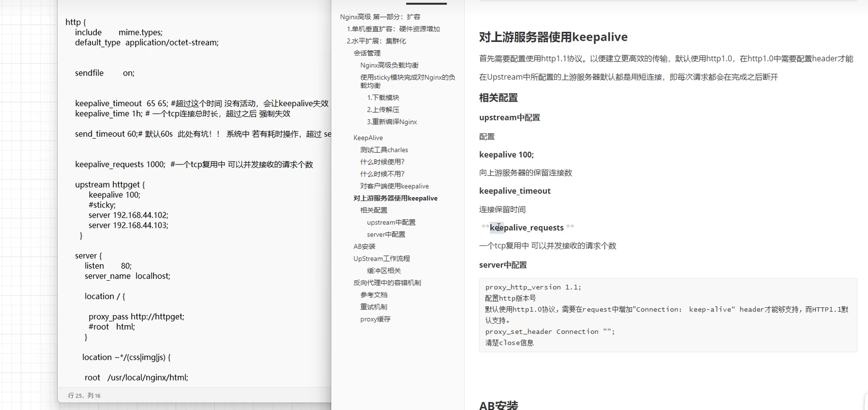This screenshot has height=410, width=868.
Task: Click the keepalive 100; bold line in document
Action: [x=507, y=155]
